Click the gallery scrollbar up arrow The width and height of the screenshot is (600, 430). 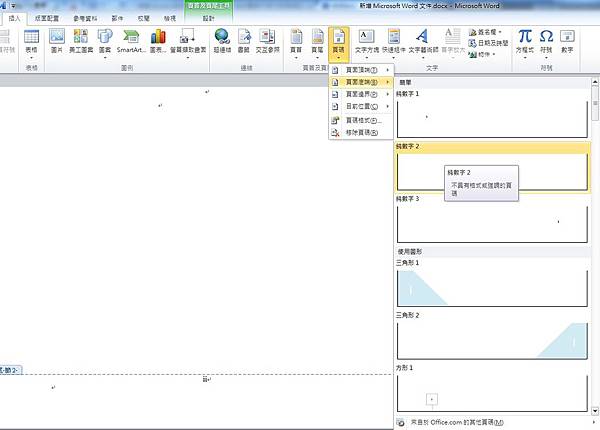click(595, 81)
